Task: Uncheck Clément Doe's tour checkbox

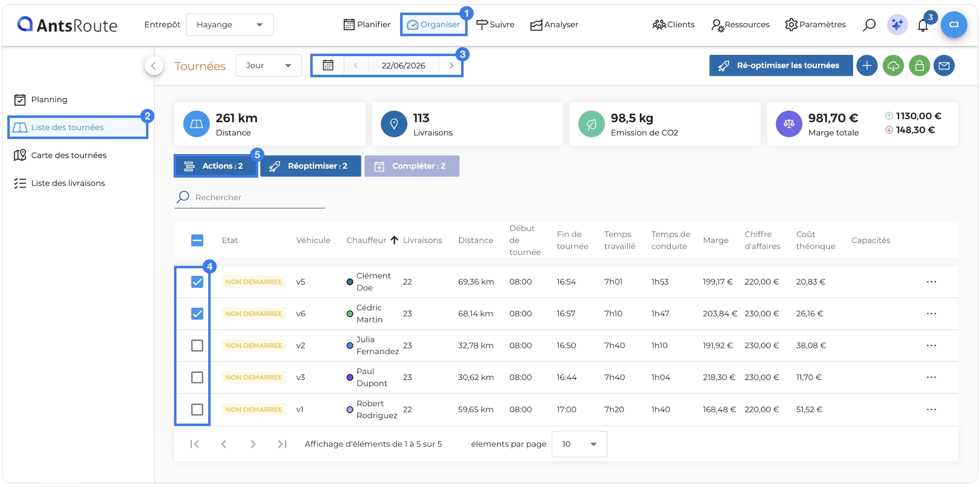Action: (197, 282)
